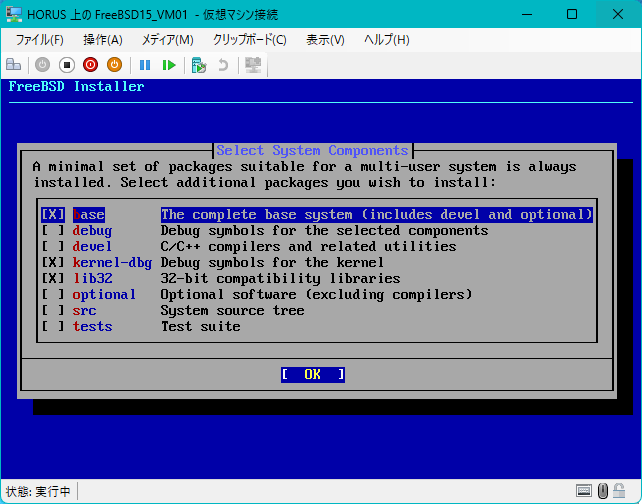Image resolution: width=642 pixels, height=504 pixels.
Task: Turn off the VM with the stop icon
Action: click(x=67, y=65)
